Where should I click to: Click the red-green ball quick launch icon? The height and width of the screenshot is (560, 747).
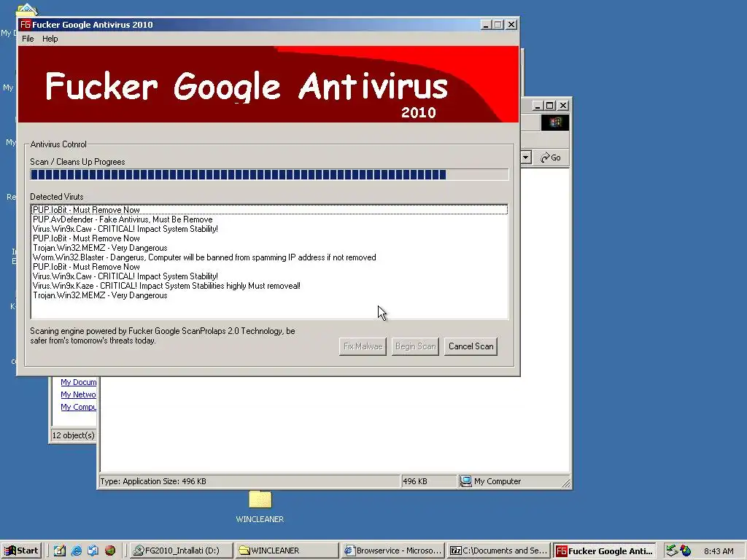point(109,551)
